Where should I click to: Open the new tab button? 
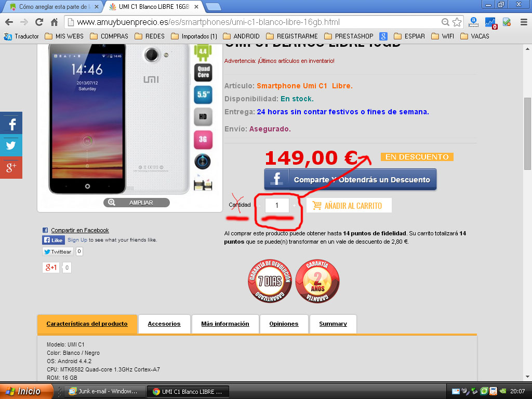[213, 6]
